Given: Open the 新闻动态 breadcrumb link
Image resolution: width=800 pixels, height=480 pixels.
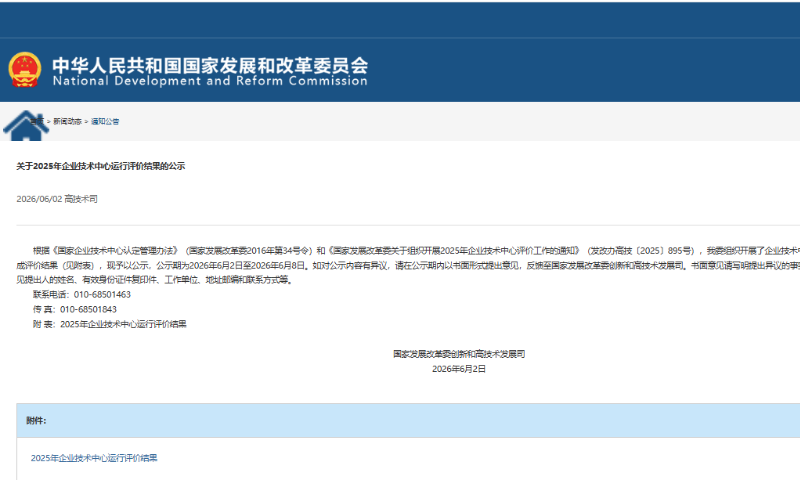Looking at the screenshot, I should [67, 121].
